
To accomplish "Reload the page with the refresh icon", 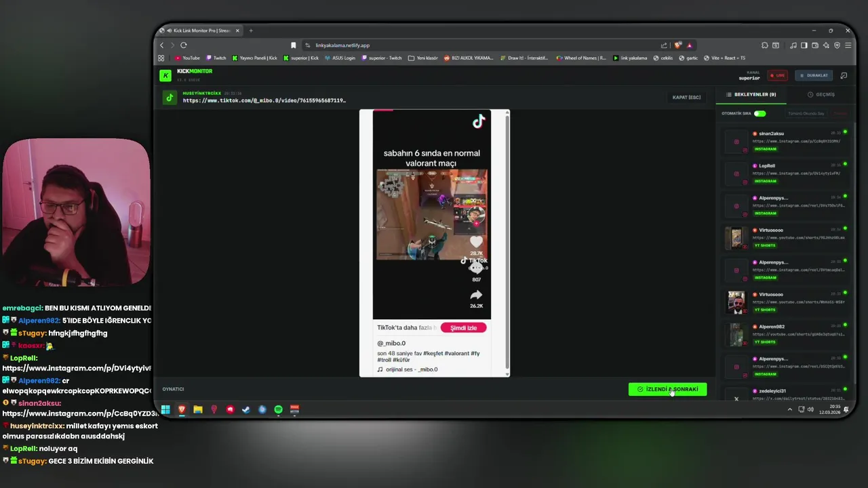I will tap(183, 45).
